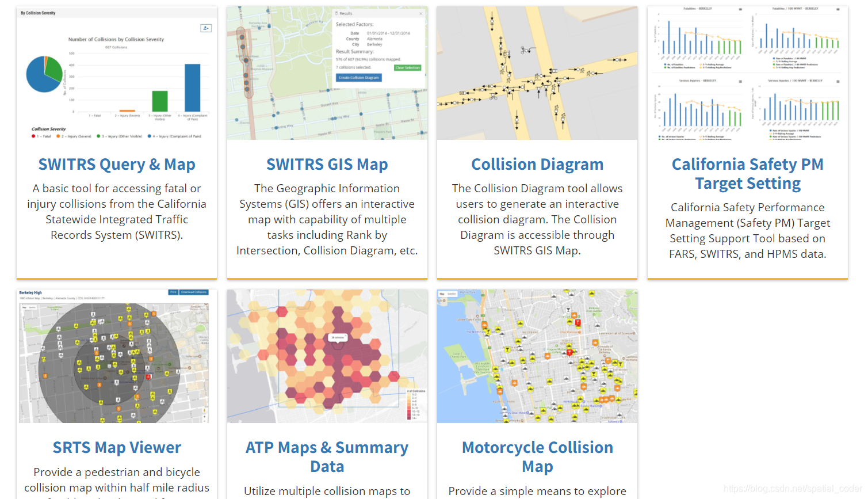Image resolution: width=868 pixels, height=499 pixels.
Task: Click Create Collision Diagram button in GIS preview
Action: coord(358,77)
